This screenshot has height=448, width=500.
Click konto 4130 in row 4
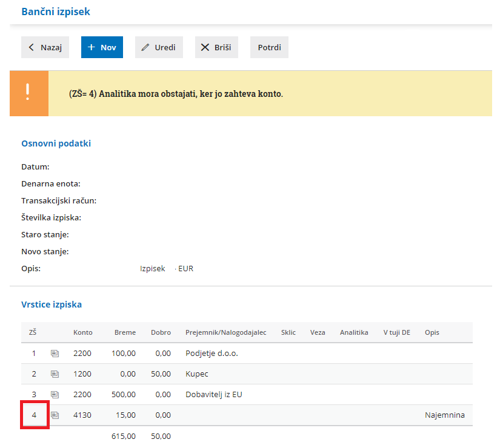click(x=82, y=415)
